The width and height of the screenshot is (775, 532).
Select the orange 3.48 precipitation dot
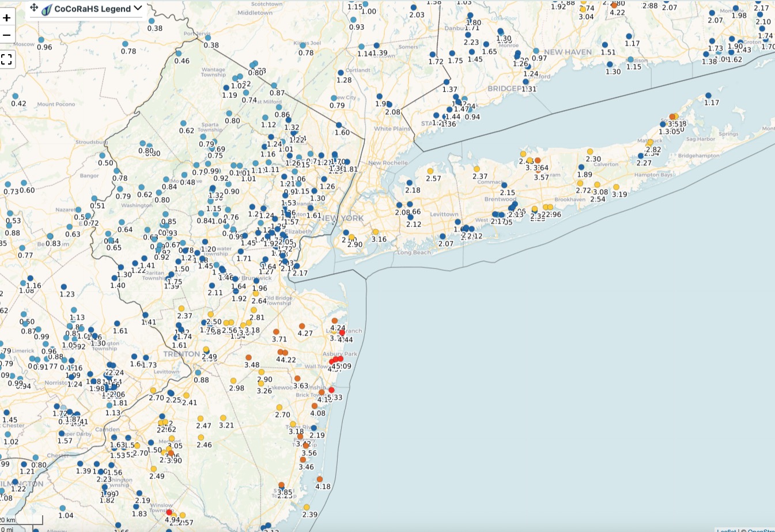[x=248, y=357]
